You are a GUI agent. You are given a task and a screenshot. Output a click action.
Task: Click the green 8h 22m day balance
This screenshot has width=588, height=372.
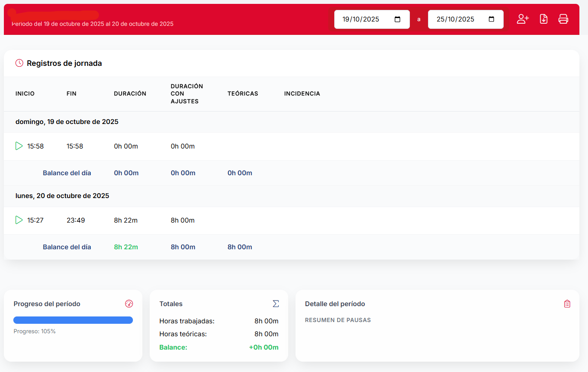point(126,247)
